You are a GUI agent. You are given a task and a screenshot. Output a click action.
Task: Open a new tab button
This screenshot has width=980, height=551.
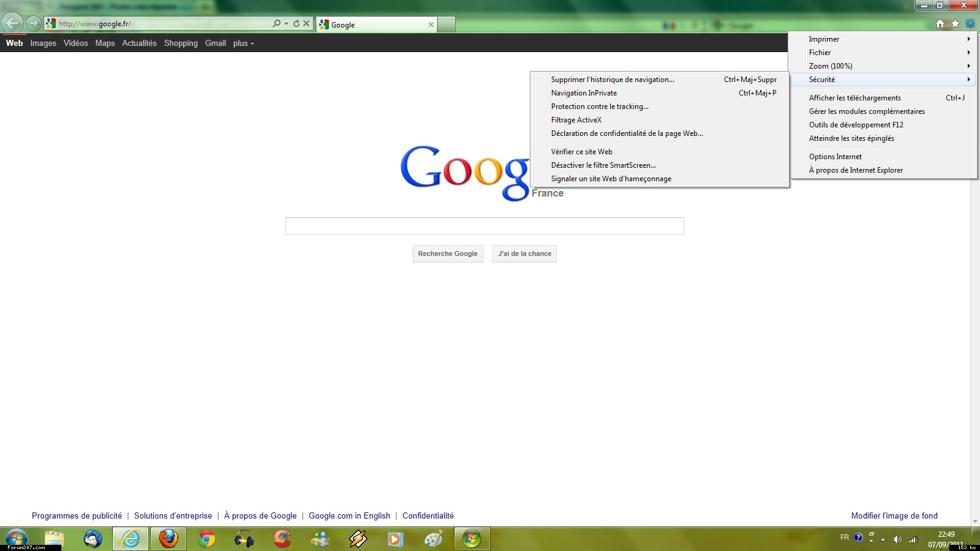pyautogui.click(x=447, y=24)
